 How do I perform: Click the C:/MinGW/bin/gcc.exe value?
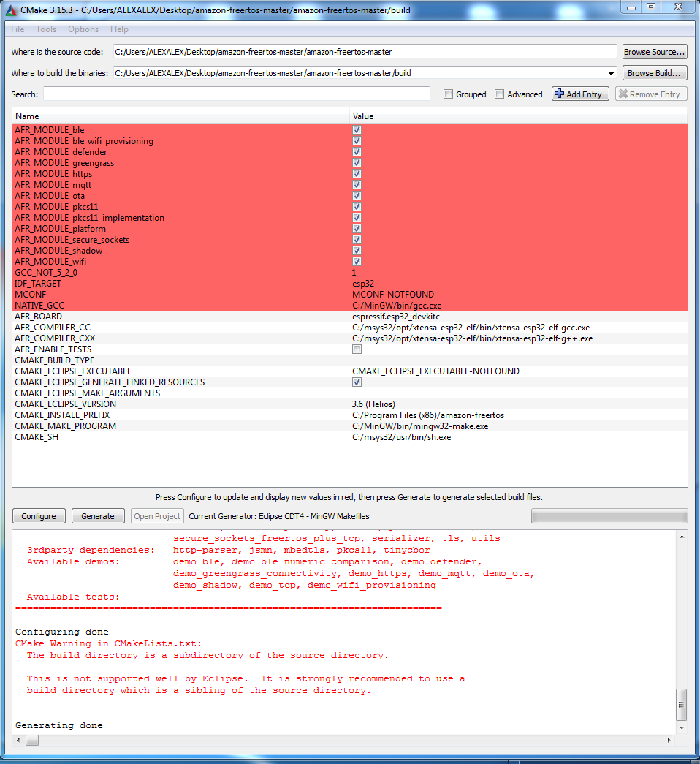(397, 306)
